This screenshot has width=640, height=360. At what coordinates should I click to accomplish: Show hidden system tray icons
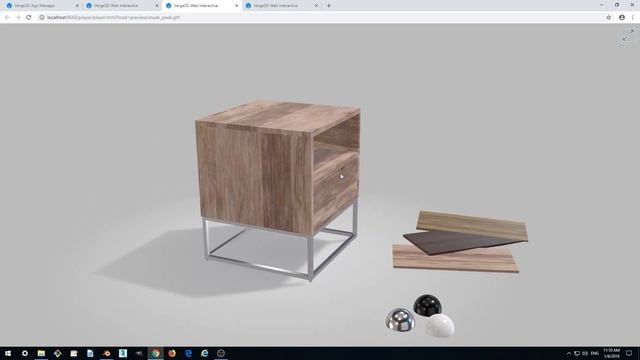pos(569,353)
